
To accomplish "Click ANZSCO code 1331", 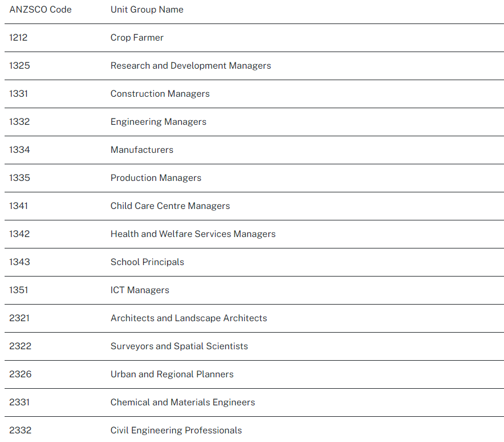I will (x=18, y=94).
